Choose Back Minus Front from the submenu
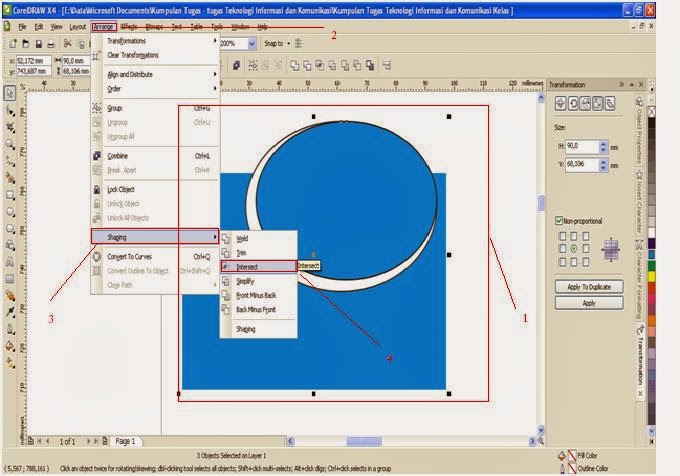This screenshot has height=476, width=680. tap(258, 310)
